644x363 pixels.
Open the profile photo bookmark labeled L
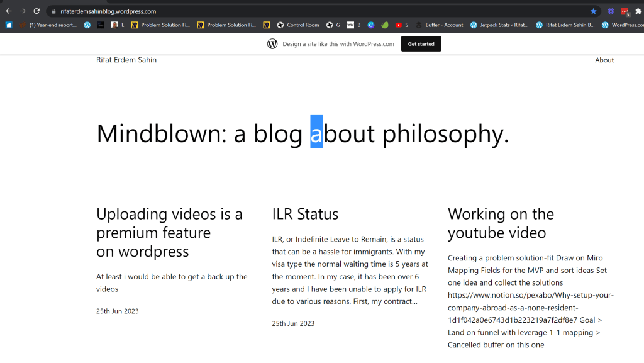click(118, 25)
